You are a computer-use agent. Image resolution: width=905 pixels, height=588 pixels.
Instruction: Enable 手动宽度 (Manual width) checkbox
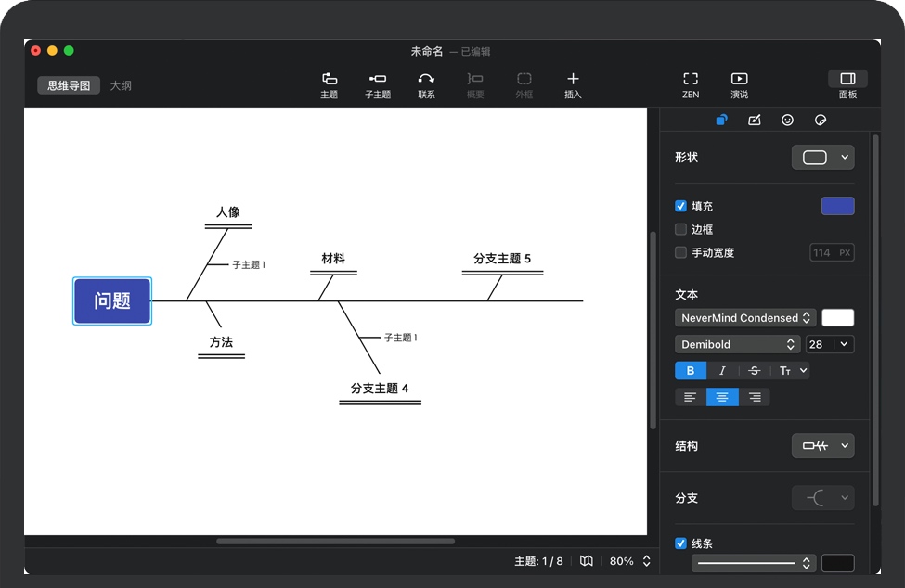click(681, 252)
